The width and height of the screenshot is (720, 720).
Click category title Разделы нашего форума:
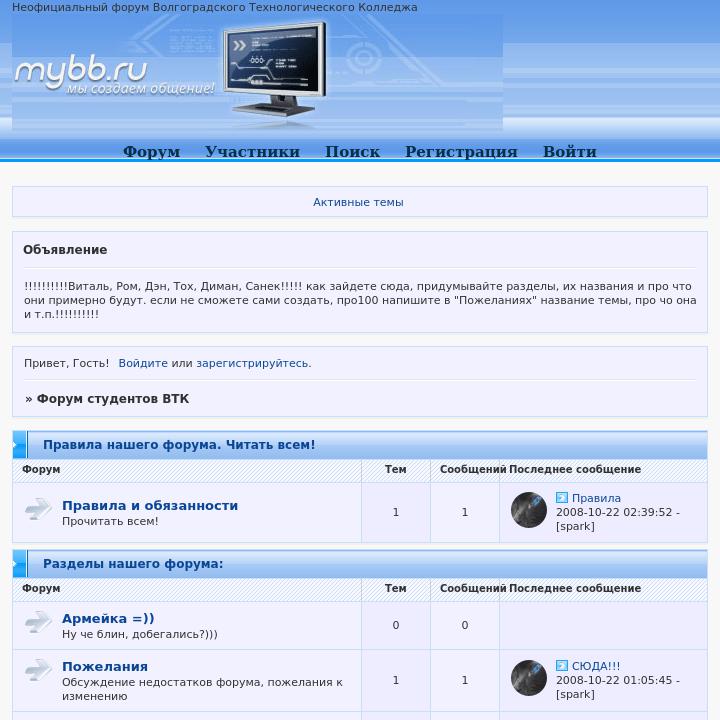pyautogui.click(x=133, y=563)
